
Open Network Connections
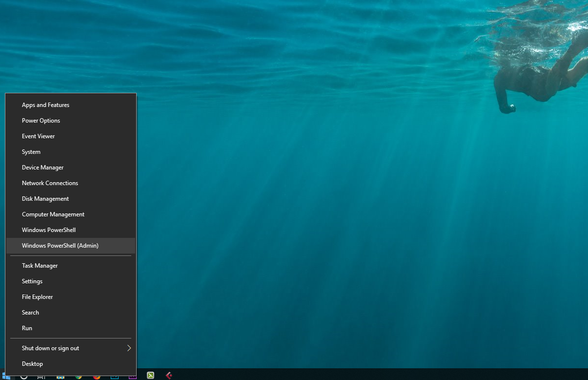coord(50,183)
